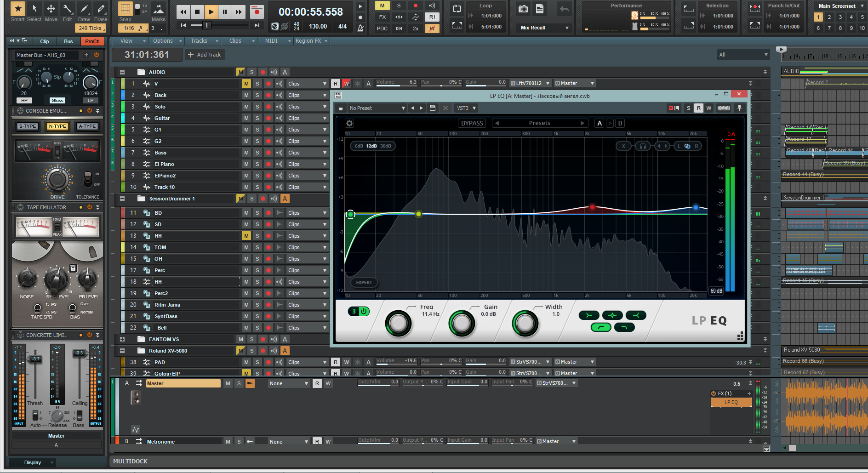Open the Mix Recall dropdown
The width and height of the screenshot is (868, 473).
click(544, 28)
